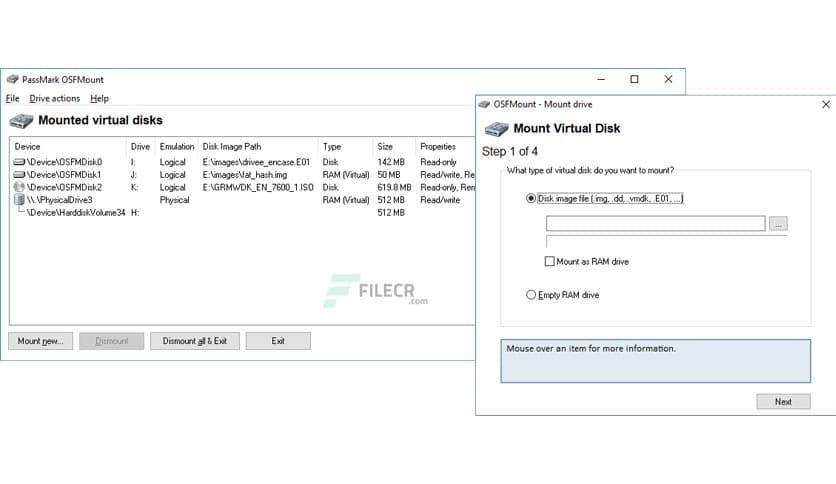Click size value 619.8 MB
Image resolution: width=836 pixels, height=484 pixels.
[394, 188]
